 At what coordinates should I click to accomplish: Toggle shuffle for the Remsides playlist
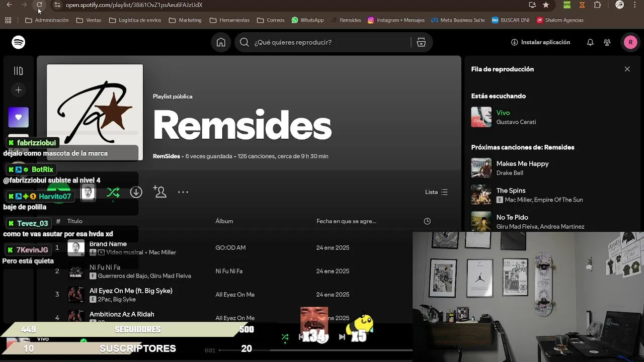113,193
